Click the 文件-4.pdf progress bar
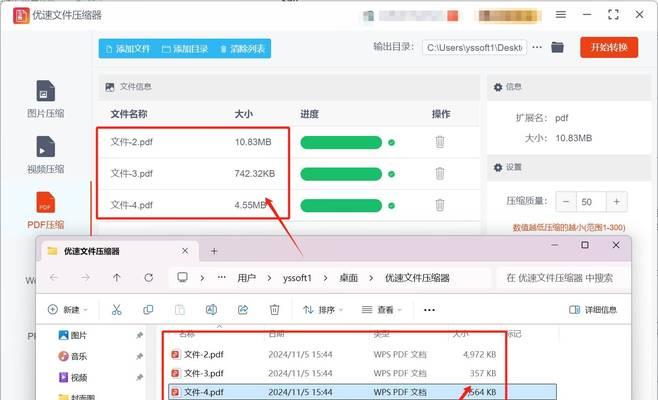 pos(341,206)
